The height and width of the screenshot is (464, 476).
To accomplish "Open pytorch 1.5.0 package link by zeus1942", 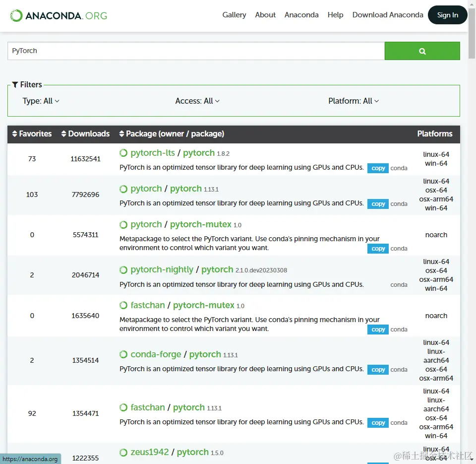I will [x=193, y=453].
